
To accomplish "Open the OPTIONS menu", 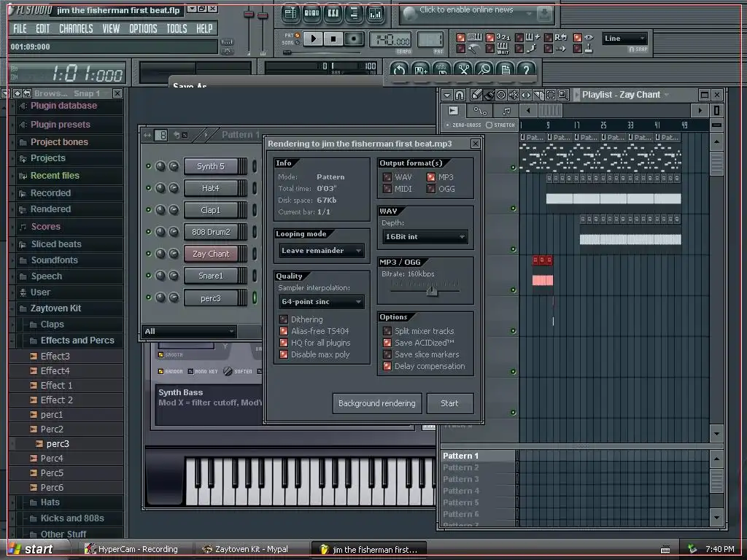I will pos(143,28).
